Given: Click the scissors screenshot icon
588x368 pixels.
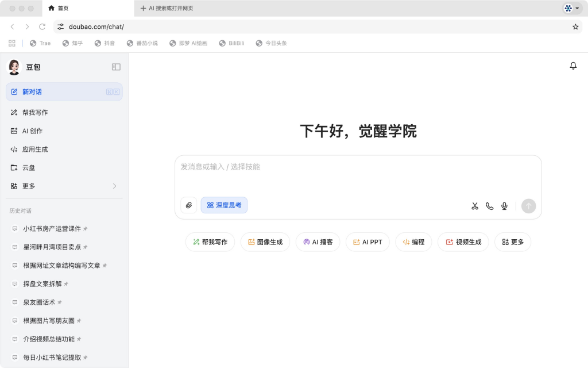Looking at the screenshot, I should 474,205.
